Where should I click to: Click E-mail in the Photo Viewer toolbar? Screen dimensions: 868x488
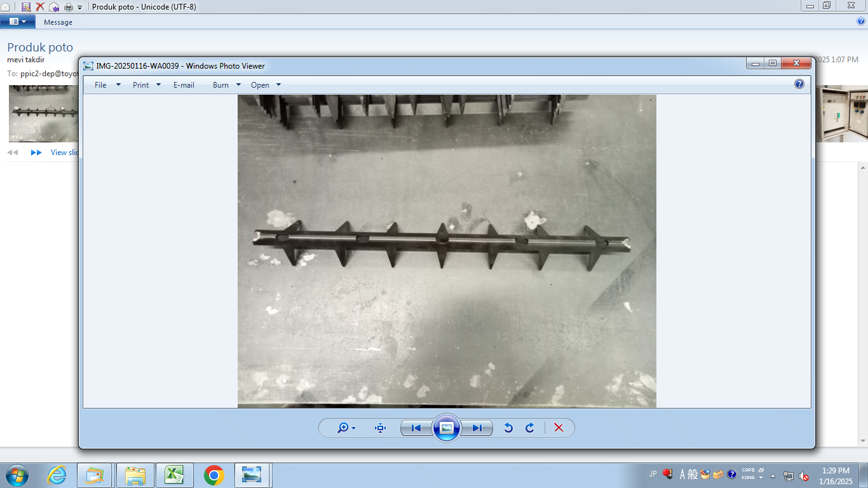pos(184,85)
